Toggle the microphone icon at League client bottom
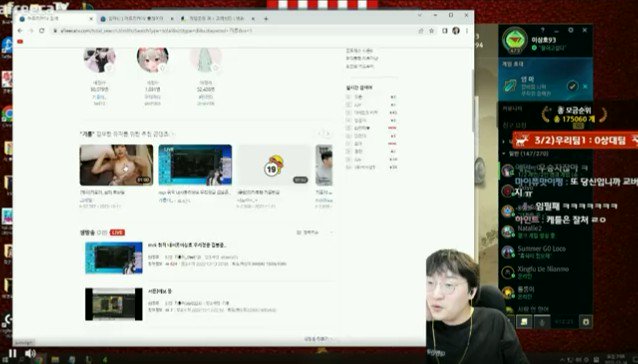This screenshot has width=638, height=364. pyautogui.click(x=542, y=322)
